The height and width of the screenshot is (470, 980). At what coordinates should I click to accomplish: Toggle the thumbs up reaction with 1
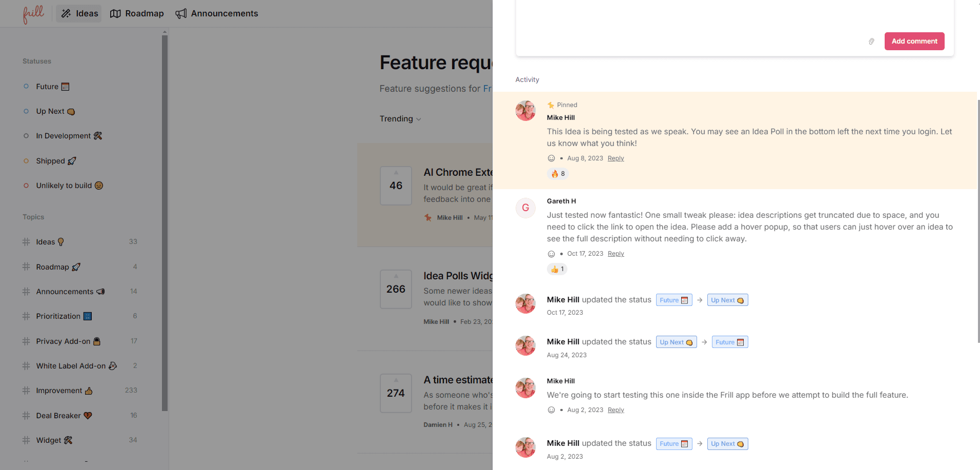point(557,269)
